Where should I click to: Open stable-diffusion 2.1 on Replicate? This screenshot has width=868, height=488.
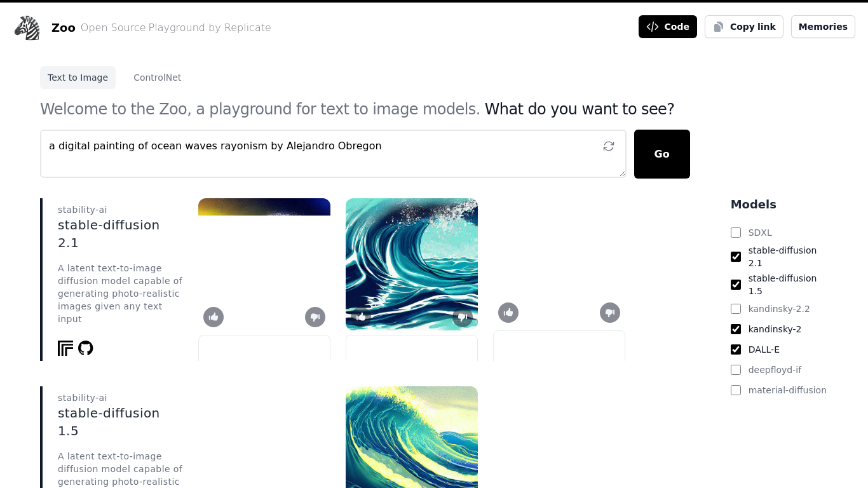point(65,348)
